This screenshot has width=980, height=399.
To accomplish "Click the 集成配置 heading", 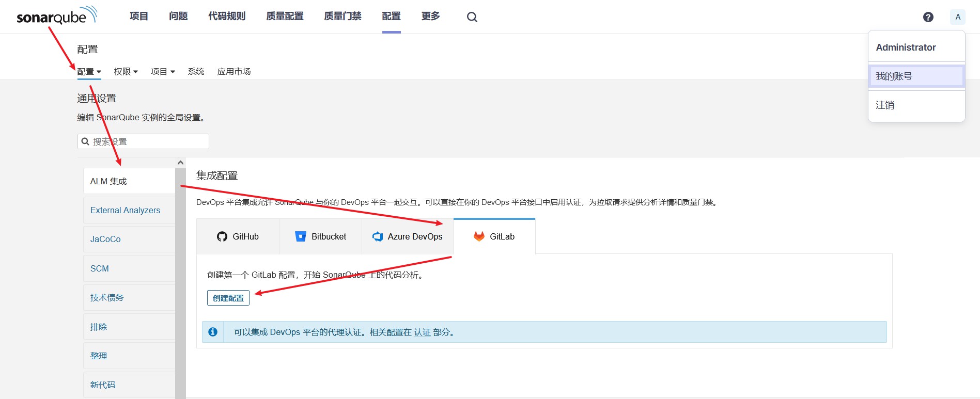I will (x=217, y=175).
